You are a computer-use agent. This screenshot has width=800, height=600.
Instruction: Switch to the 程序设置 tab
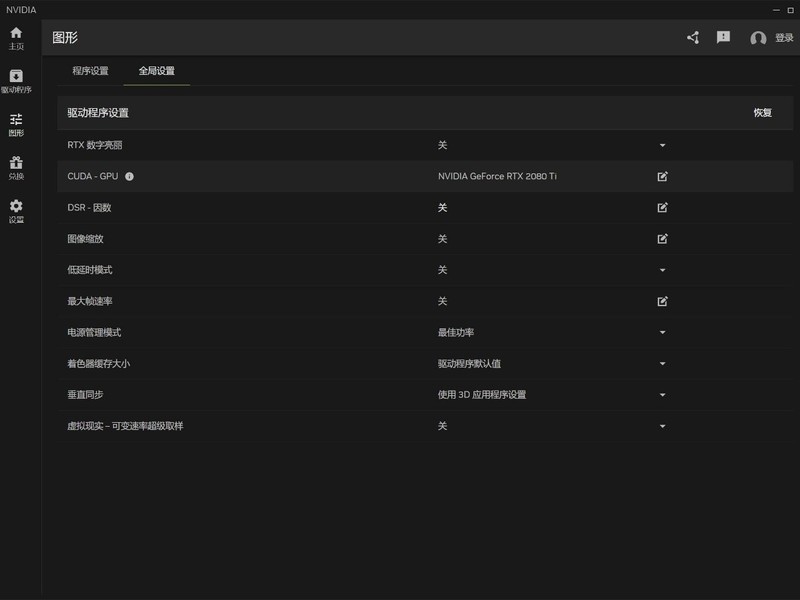point(90,71)
